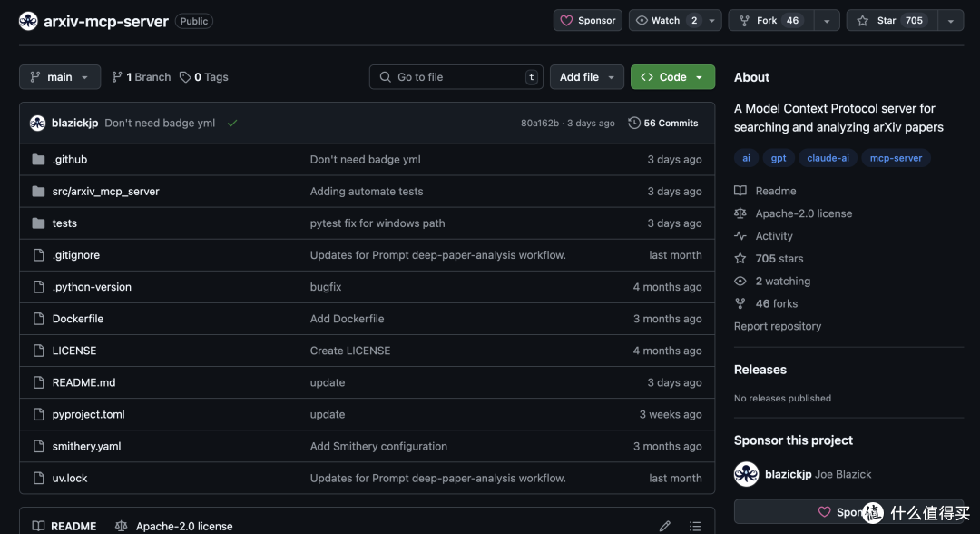The image size is (980, 534).
Task: Expand the Fork options arrow
Action: [827, 21]
